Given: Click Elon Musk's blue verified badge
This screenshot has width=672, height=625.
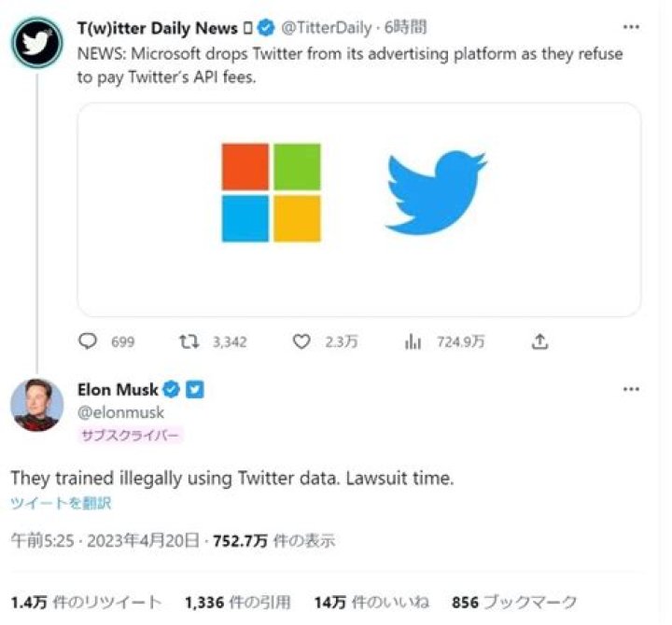Looking at the screenshot, I should [173, 390].
